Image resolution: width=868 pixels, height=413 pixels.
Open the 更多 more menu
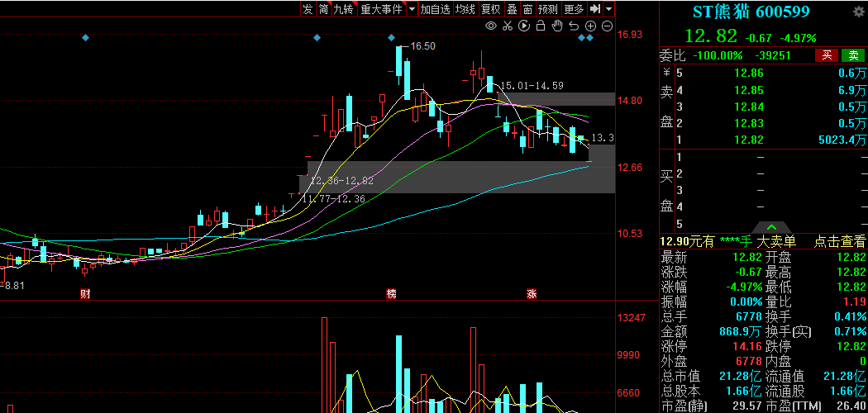[574, 9]
